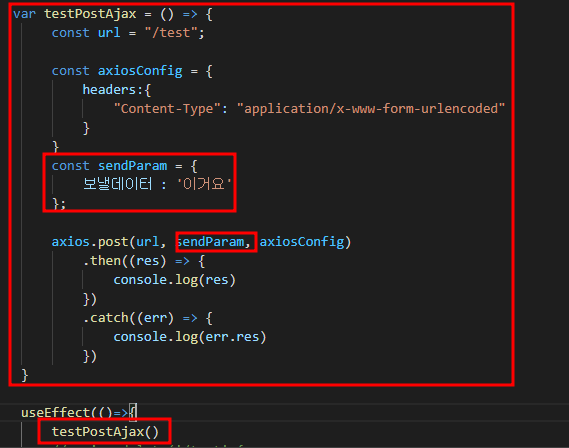Click the sendParam argument in axios.post
569x448 pixels.
click(210, 242)
